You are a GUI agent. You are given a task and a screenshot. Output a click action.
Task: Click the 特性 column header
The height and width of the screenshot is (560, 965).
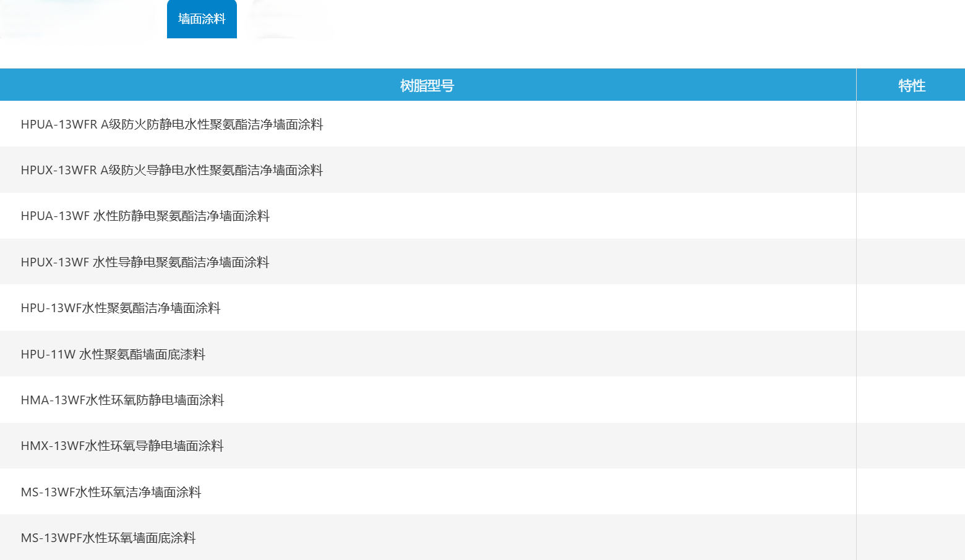[911, 85]
